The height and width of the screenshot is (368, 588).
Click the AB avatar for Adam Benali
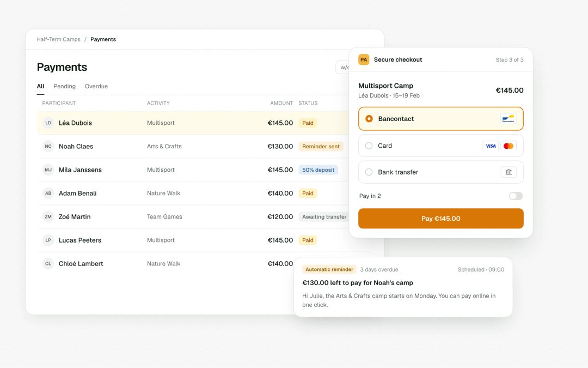(48, 194)
